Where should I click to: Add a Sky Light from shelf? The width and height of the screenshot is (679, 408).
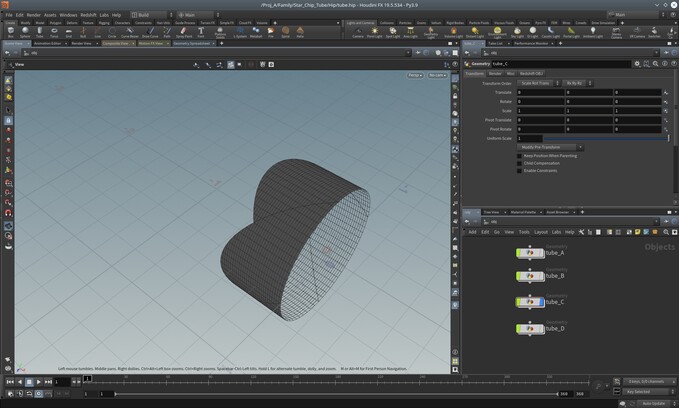coord(517,32)
